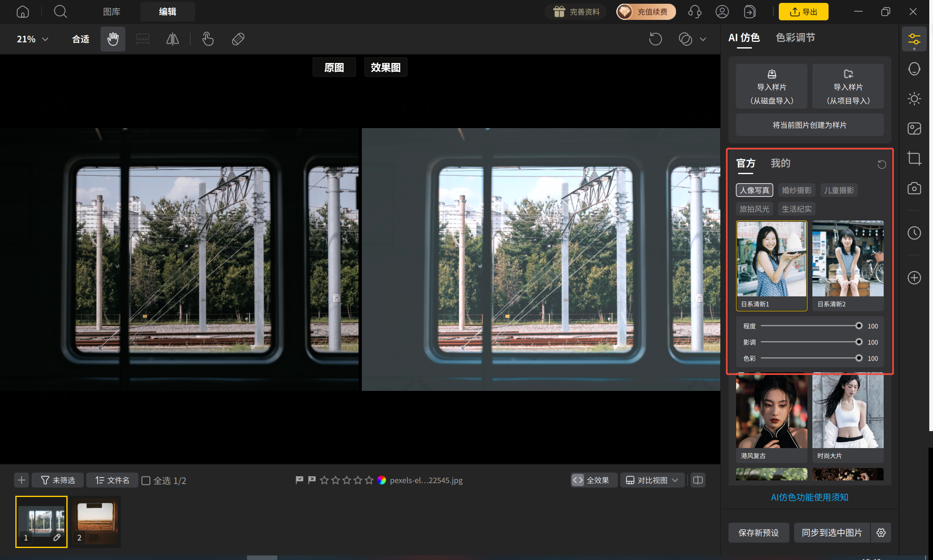Image resolution: width=933 pixels, height=560 pixels.
Task: Reset the official preset selection arrow
Action: (x=882, y=165)
